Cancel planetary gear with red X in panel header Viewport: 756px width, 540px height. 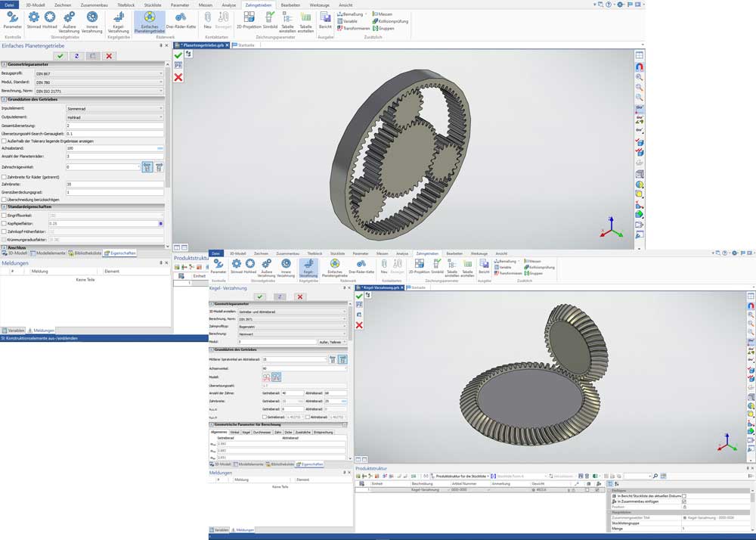109,56
